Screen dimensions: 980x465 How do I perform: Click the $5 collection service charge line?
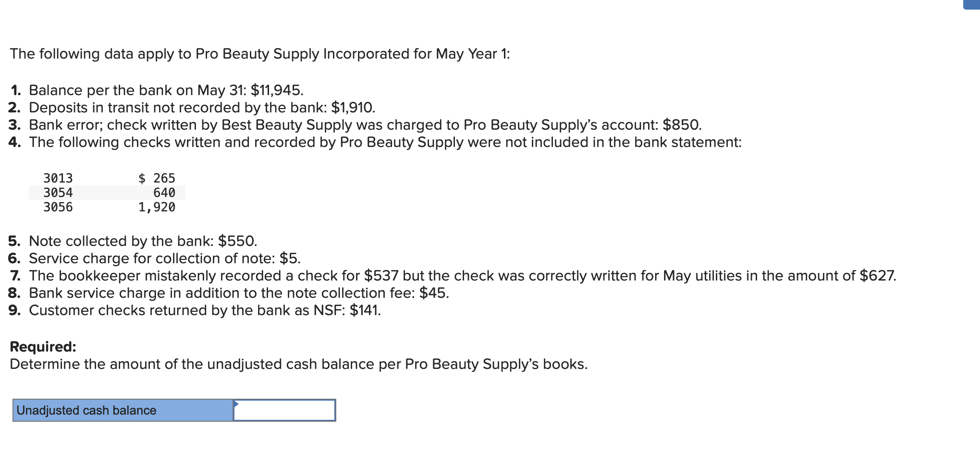coord(154,258)
